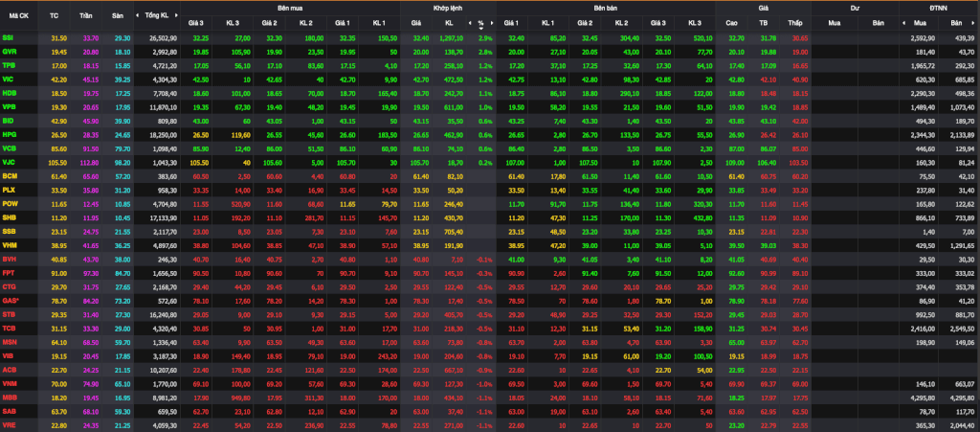The width and height of the screenshot is (980, 432).
Task: Open the SSI ticker symbol
Action: coord(8,38)
